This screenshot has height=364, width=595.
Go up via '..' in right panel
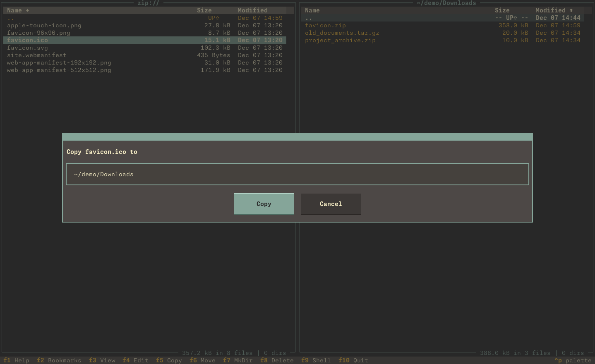tap(308, 18)
